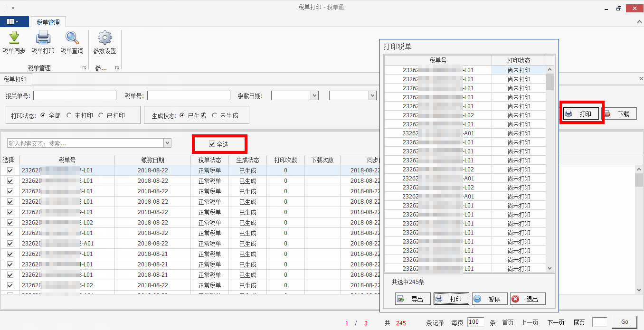Select the 未生成 radio button
644x330 pixels.
coord(215,115)
